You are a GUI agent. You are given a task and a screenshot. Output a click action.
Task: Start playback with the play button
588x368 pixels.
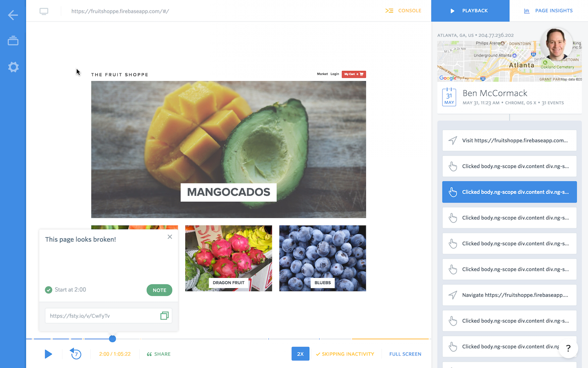coord(48,354)
